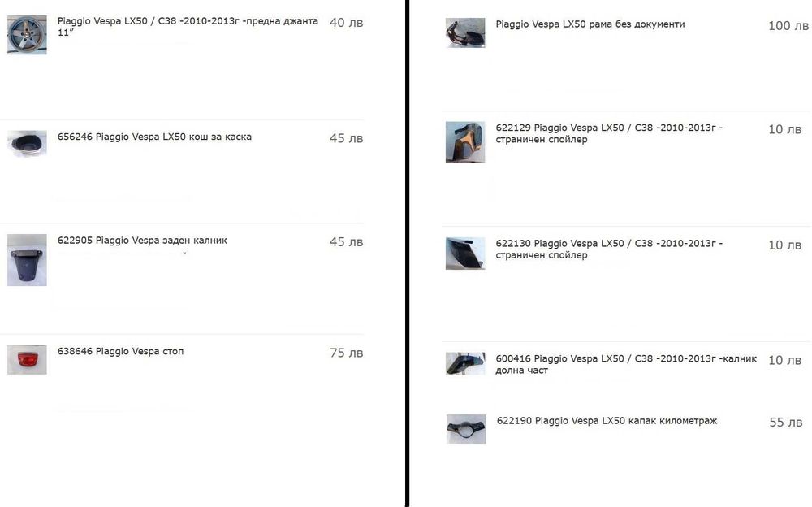Open the 622129 side spoiler image
The width and height of the screenshot is (812, 507).
(x=465, y=142)
